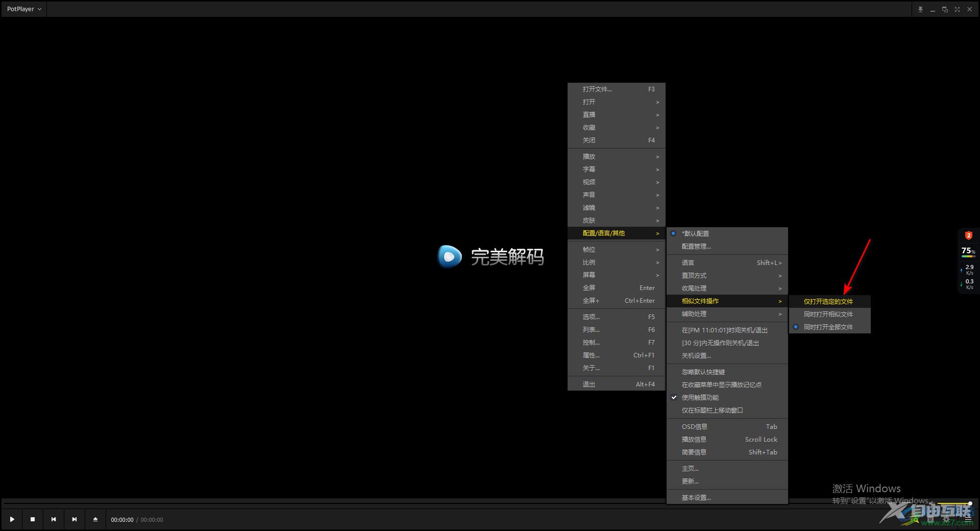Expand the 滤镜 submenu
Screen dimensions: 980x531
(x=617, y=207)
